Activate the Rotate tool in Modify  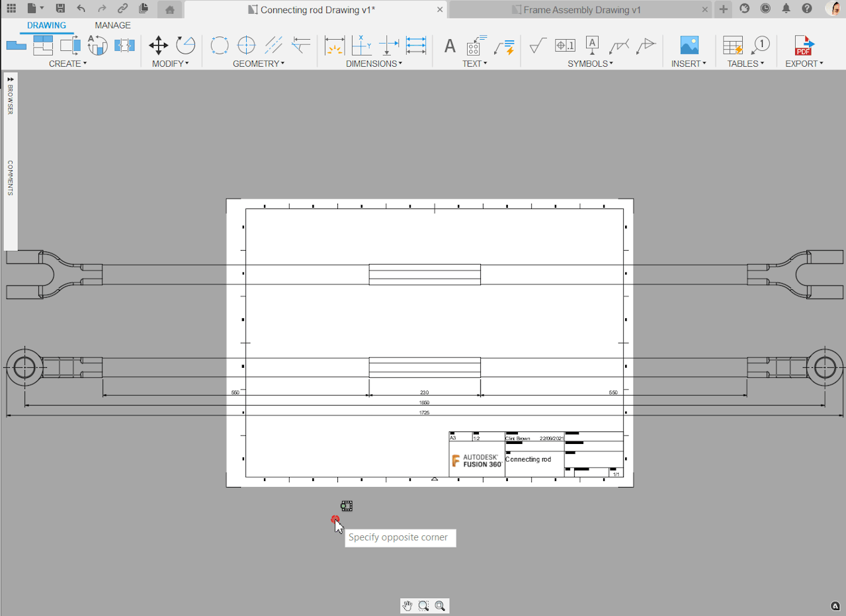[x=185, y=46]
